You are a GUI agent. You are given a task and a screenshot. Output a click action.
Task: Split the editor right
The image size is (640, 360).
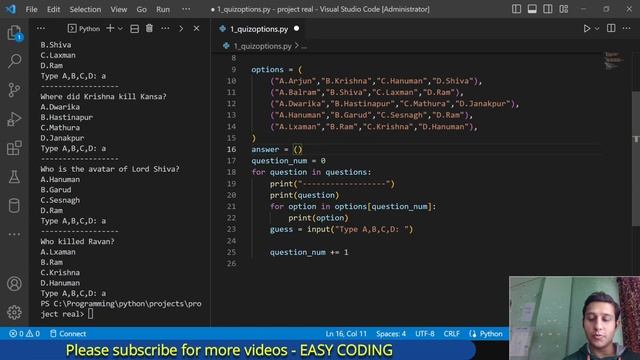611,28
